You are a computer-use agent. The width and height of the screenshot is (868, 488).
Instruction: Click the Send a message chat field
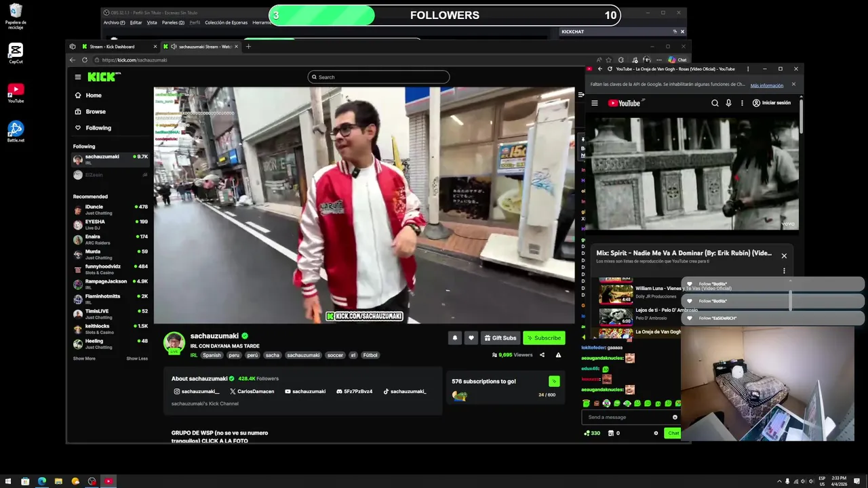[x=627, y=417]
